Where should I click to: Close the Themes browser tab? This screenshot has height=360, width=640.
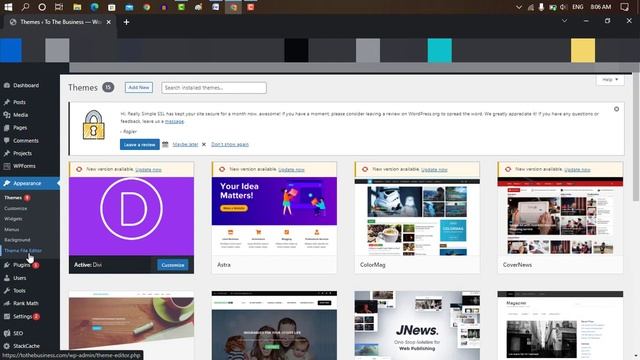tap(109, 22)
